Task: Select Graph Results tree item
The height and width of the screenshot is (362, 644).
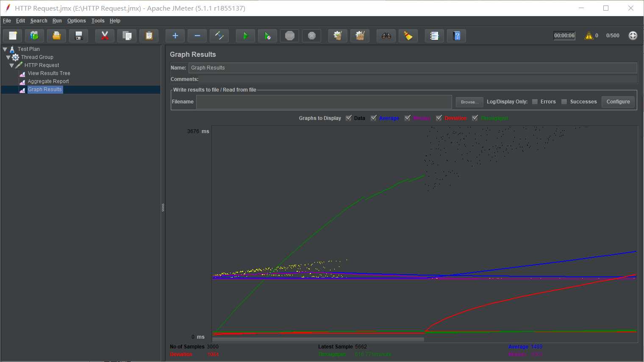Action: (45, 89)
